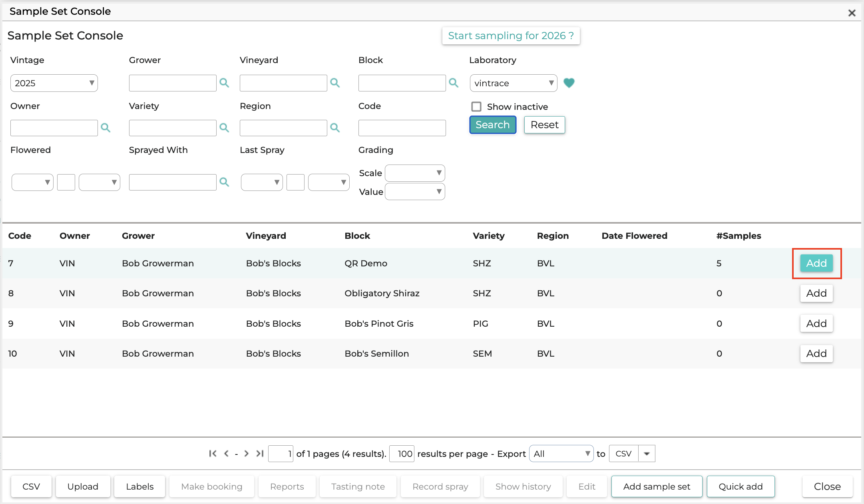Open the Grading Scale dropdown
This screenshot has width=864, height=504.
click(x=415, y=173)
